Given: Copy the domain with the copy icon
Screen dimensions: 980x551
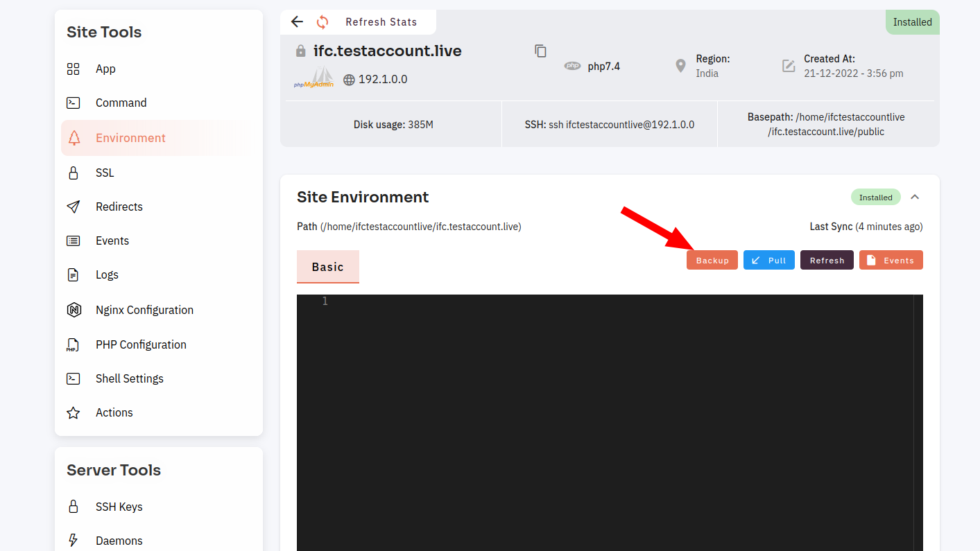Looking at the screenshot, I should (541, 51).
